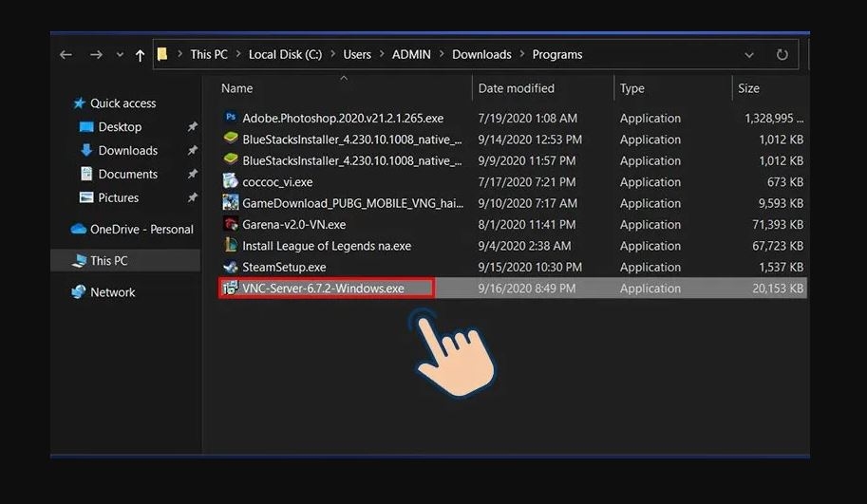Select SteamSetup.exe file

coord(284,268)
